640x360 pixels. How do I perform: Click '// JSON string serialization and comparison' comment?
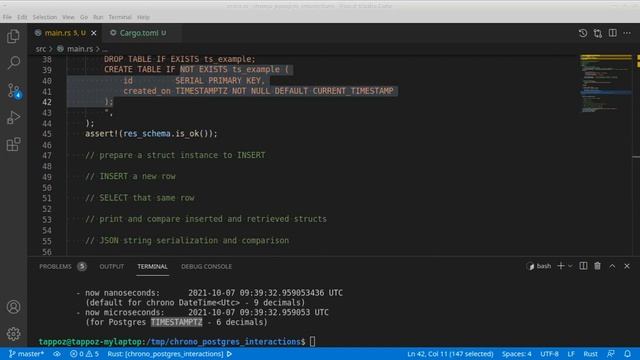point(187,241)
